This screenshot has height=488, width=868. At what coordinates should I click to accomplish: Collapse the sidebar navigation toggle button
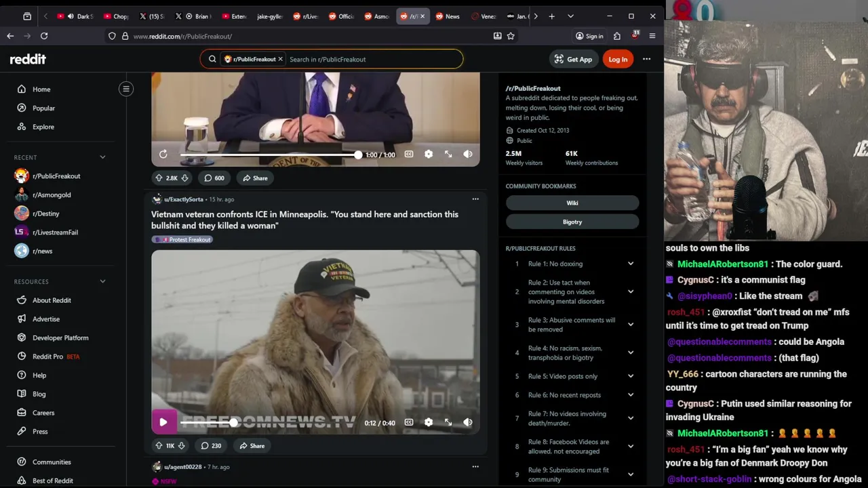click(x=126, y=89)
